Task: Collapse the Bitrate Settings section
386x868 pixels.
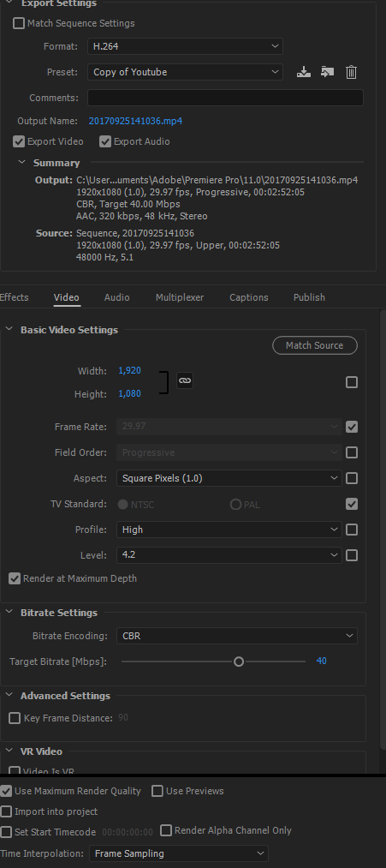Action: click(x=9, y=612)
